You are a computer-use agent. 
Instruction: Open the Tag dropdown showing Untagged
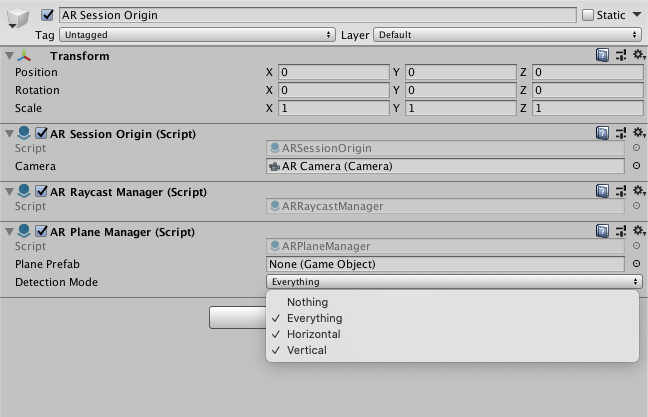(x=197, y=35)
